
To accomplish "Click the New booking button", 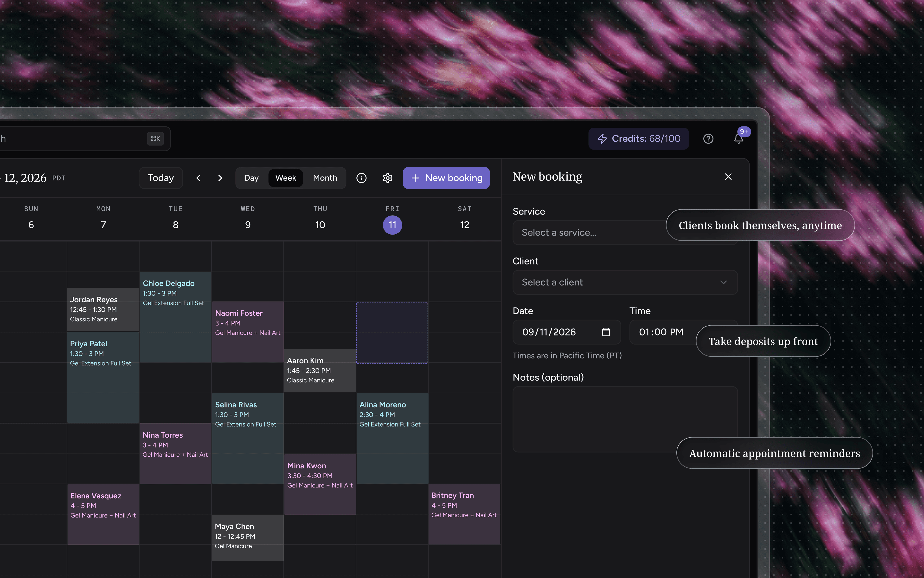I will tap(446, 178).
